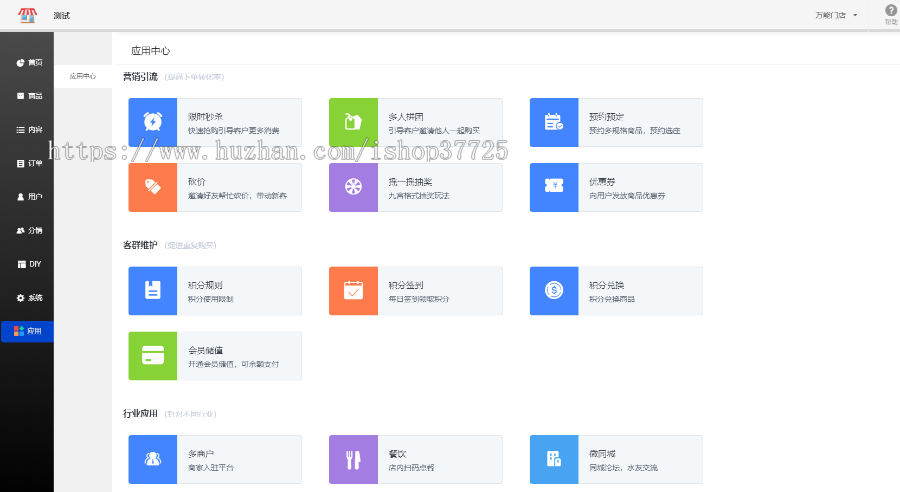Click the 多商户 multi-merchant app card

pyautogui.click(x=215, y=460)
